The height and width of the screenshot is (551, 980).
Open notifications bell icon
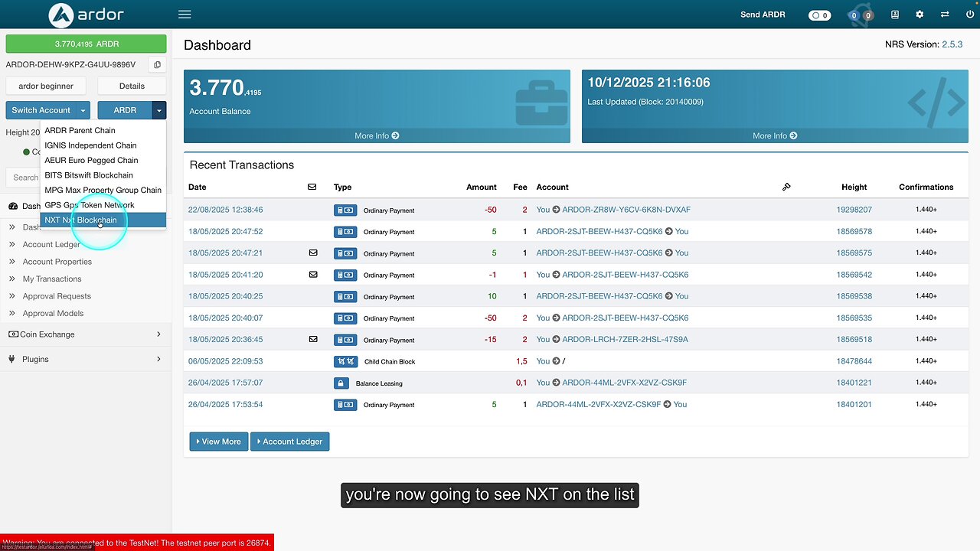coord(861,15)
